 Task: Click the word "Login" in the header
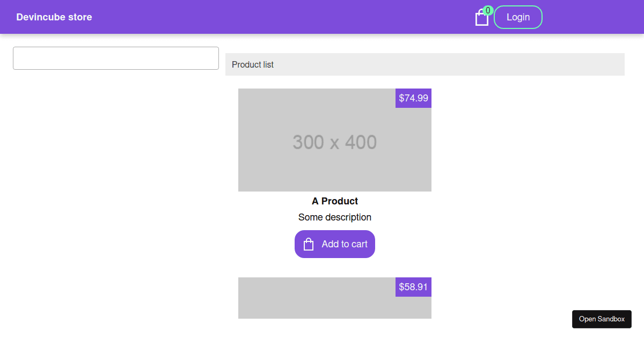(x=518, y=17)
